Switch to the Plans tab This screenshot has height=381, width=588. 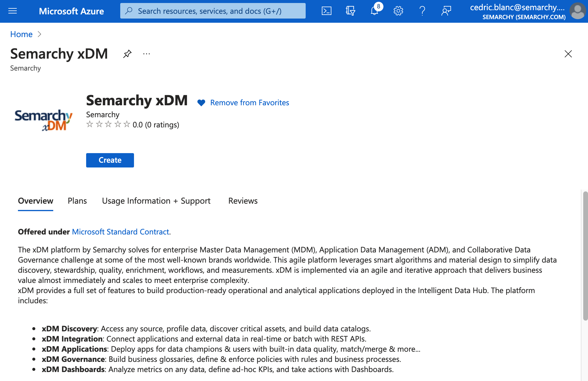click(77, 201)
